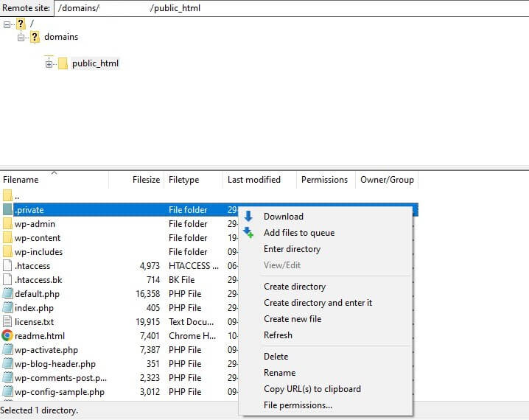Select Copy URL(s) to clipboard
Screen dimensions: 529x420
(312, 389)
